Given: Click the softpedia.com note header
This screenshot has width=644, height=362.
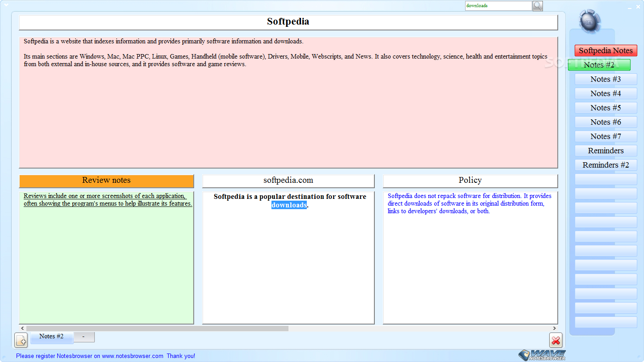Looking at the screenshot, I should [288, 181].
